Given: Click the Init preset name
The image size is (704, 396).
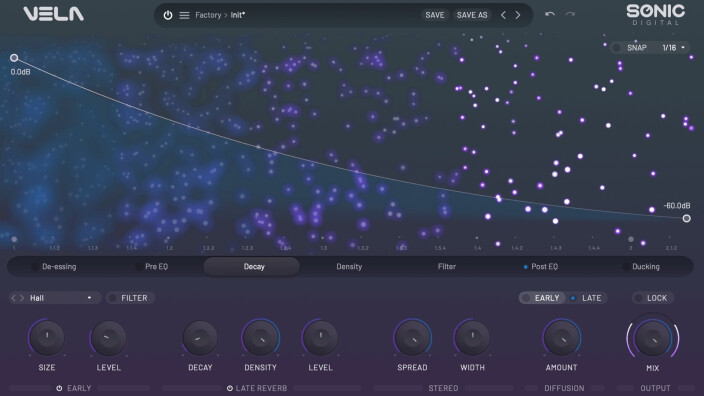Looking at the screenshot, I should [x=238, y=15].
